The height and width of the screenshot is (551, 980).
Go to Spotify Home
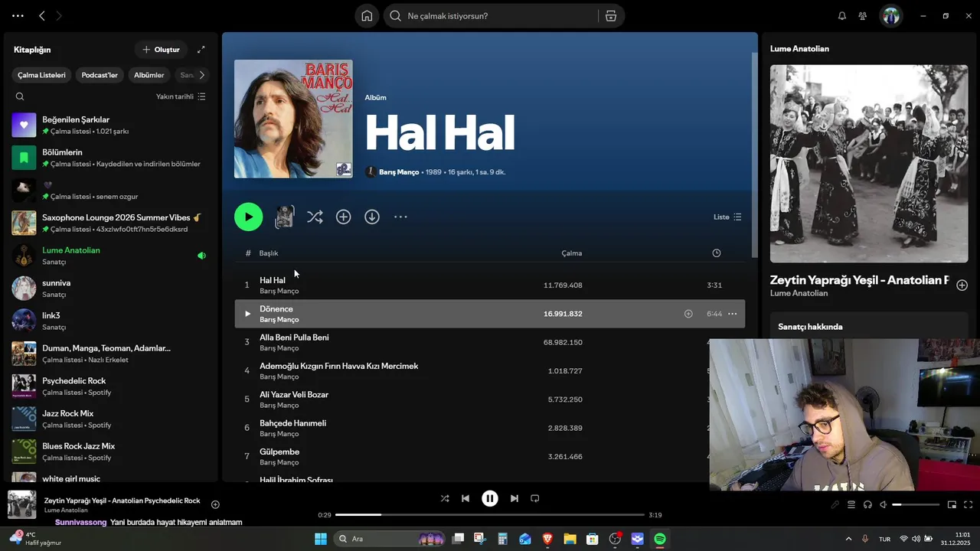[367, 16]
